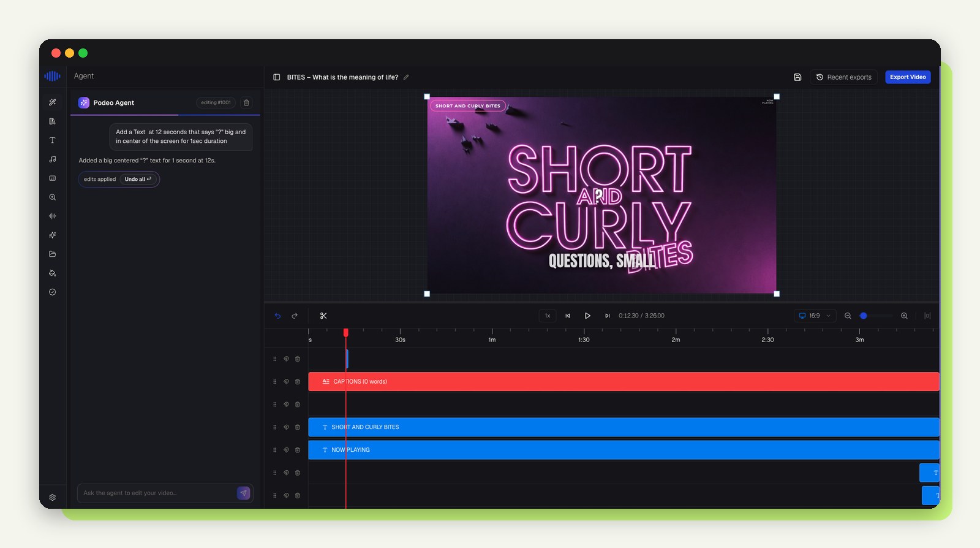Viewport: 980px width, 548px height.
Task: Select the Text tool in the left sidebar
Action: coord(53,140)
